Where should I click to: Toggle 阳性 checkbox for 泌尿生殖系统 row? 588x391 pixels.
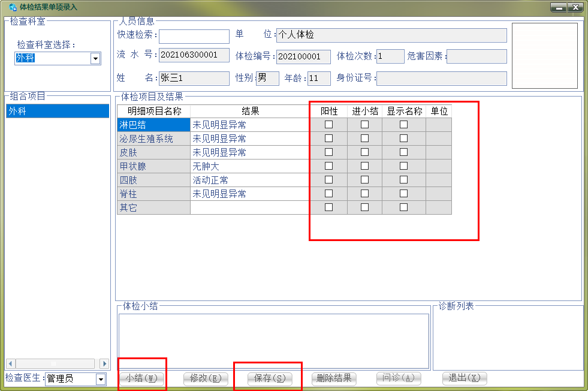328,139
